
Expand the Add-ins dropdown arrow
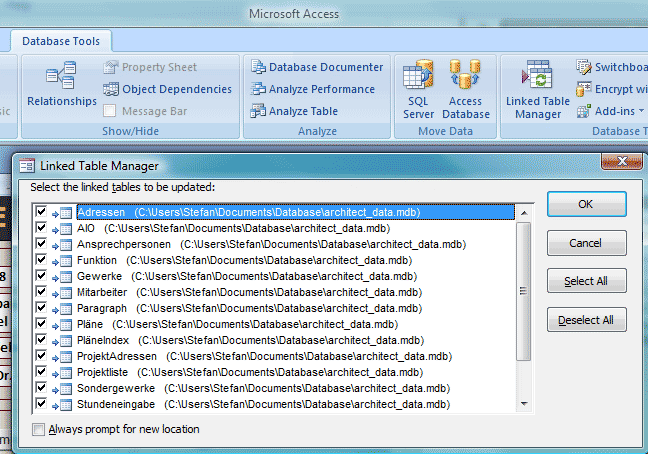(x=641, y=111)
